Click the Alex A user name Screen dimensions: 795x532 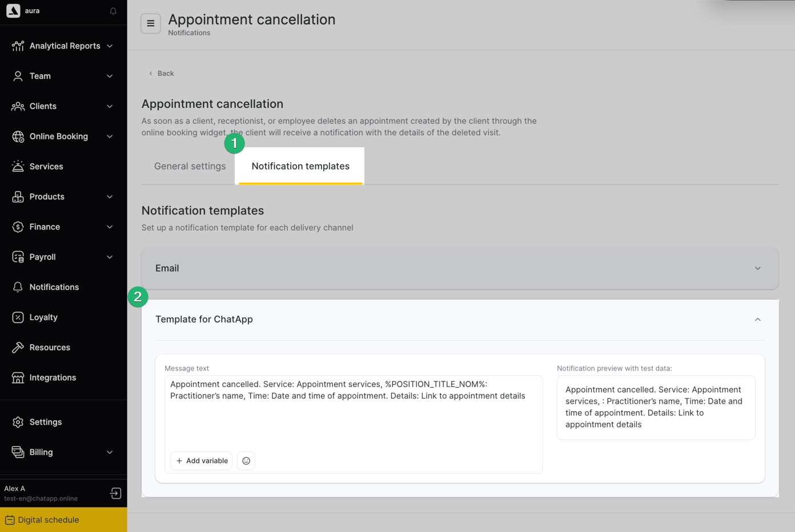[x=15, y=489]
